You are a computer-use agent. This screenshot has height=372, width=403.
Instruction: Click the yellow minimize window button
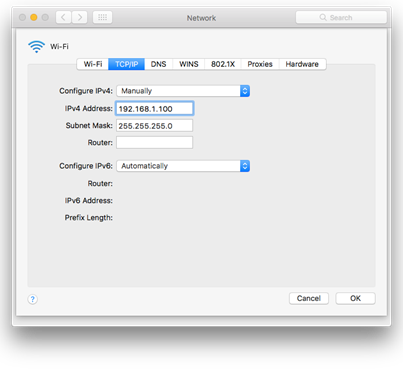pyautogui.click(x=34, y=17)
